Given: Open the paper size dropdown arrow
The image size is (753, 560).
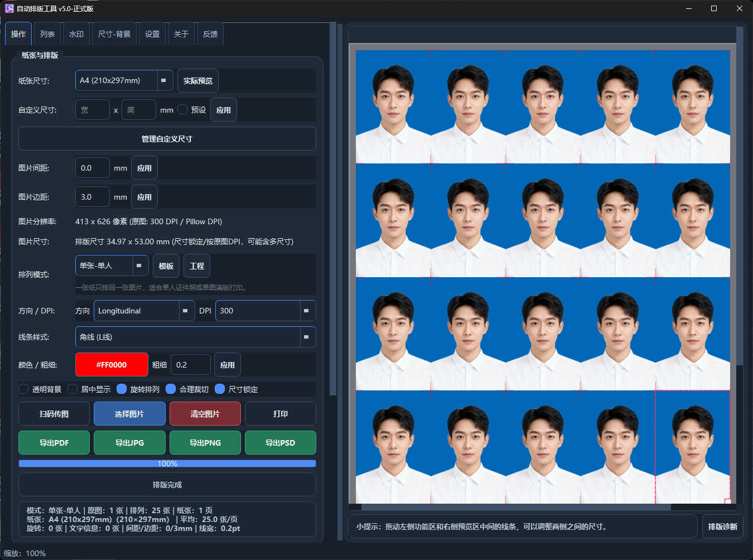Looking at the screenshot, I should pos(163,80).
